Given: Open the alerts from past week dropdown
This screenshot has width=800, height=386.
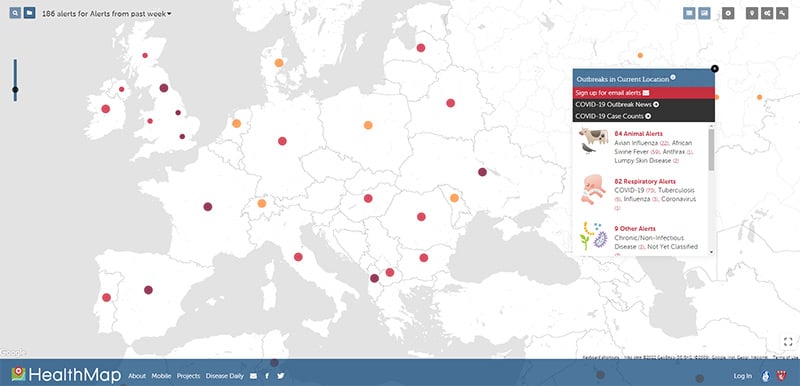Looking at the screenshot, I should coord(107,14).
